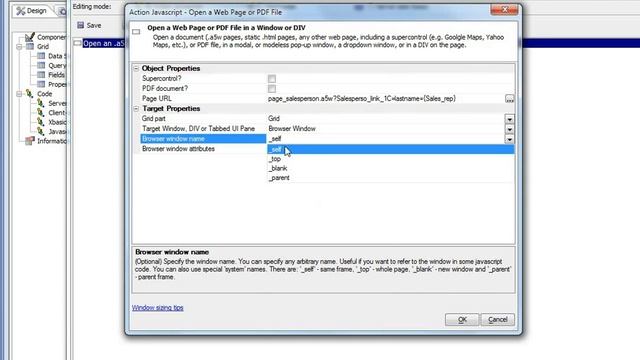Choose _blank from dropdown list
Screen dimensions: 640x360
391,168
